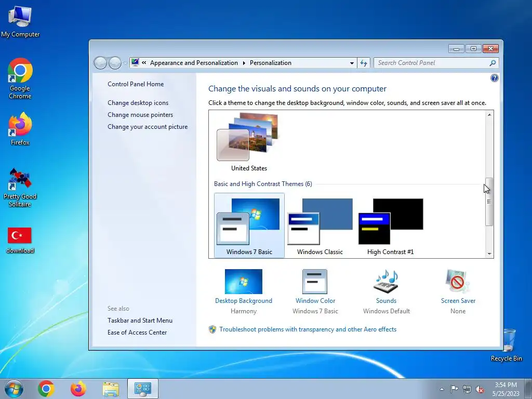Click the Control Panel icon in address bar

(x=135, y=62)
